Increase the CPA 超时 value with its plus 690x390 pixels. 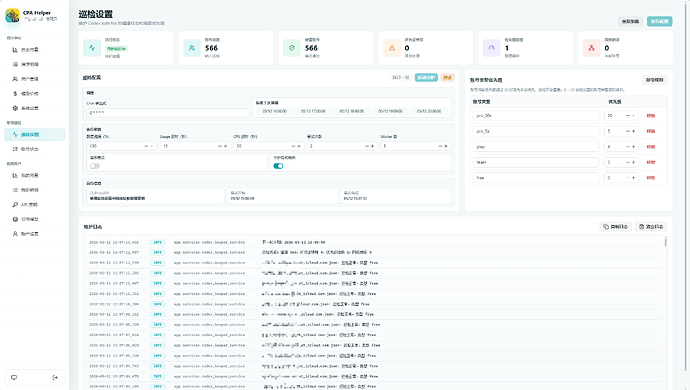pos(299,146)
